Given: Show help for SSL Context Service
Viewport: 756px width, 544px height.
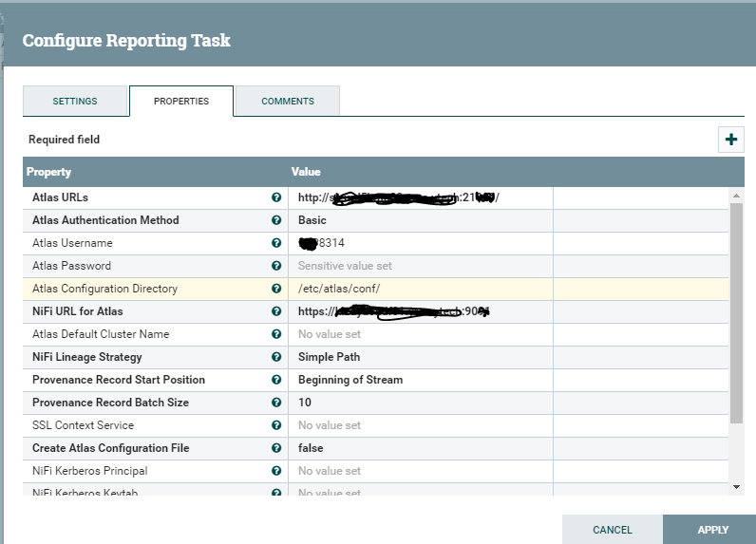Looking at the screenshot, I should [x=276, y=425].
